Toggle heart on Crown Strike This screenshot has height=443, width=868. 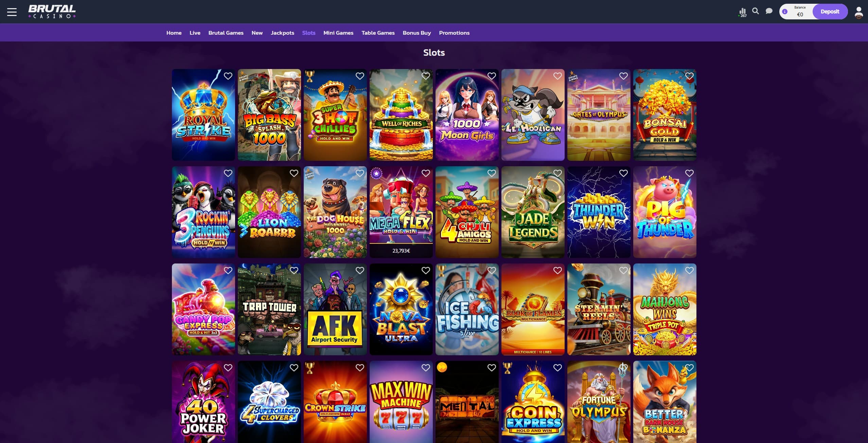[x=360, y=368]
